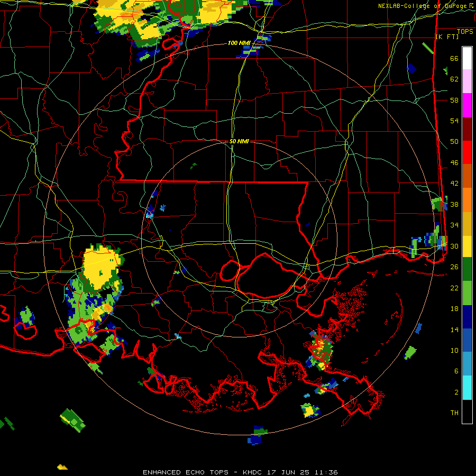
Task: Click the 17 JUN 25 date text
Action: pyautogui.click(x=288, y=472)
